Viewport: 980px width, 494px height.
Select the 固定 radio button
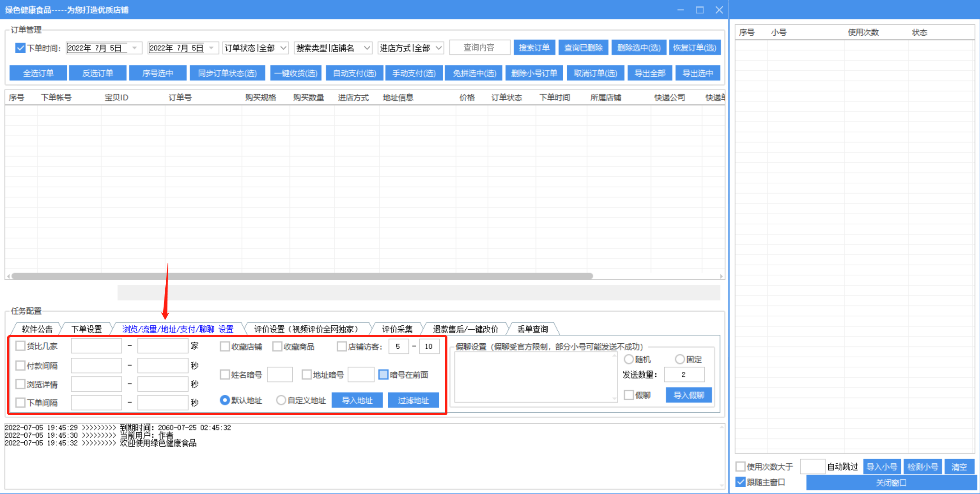pyautogui.click(x=680, y=359)
